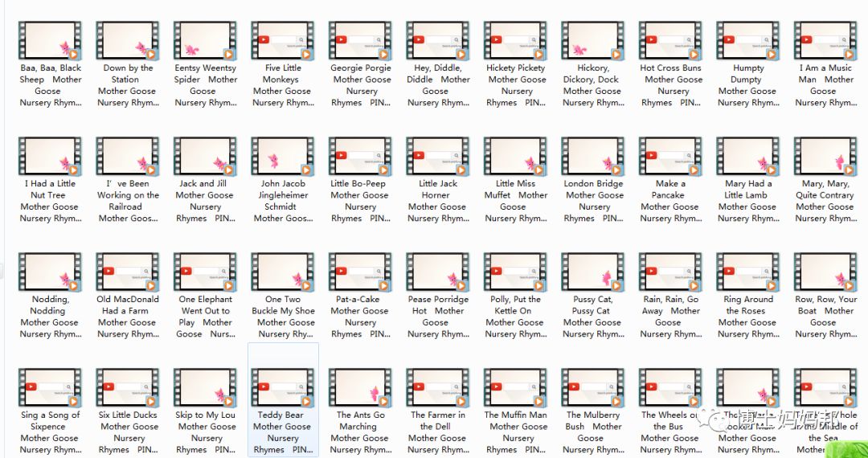The height and width of the screenshot is (458, 868).
Task: Select the Little Bo-Peep video icon
Action: (x=360, y=156)
